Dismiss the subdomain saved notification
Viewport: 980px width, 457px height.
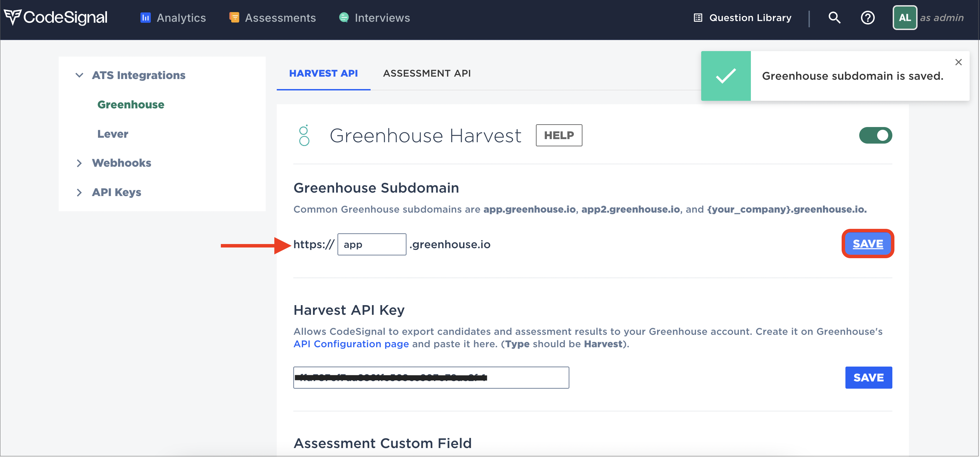tap(958, 62)
